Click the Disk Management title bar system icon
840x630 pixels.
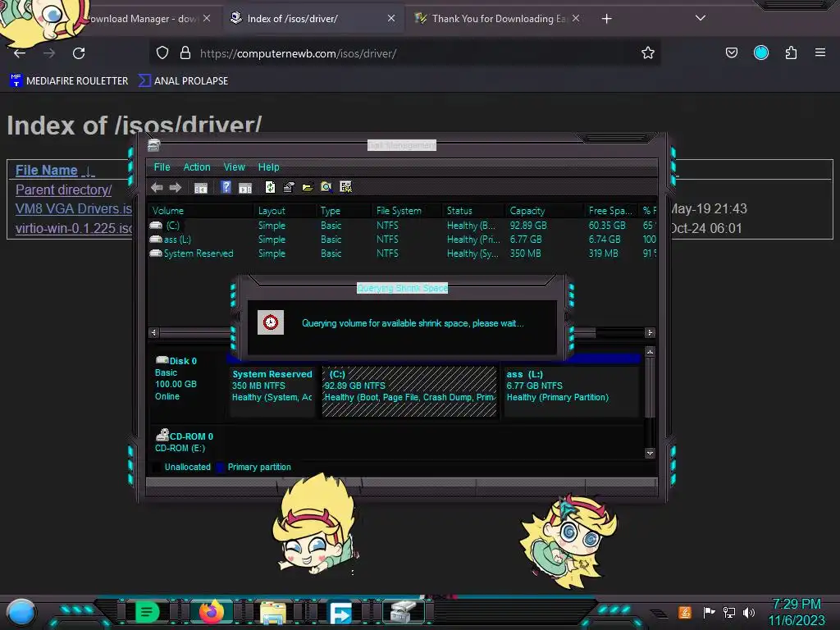tap(153, 145)
